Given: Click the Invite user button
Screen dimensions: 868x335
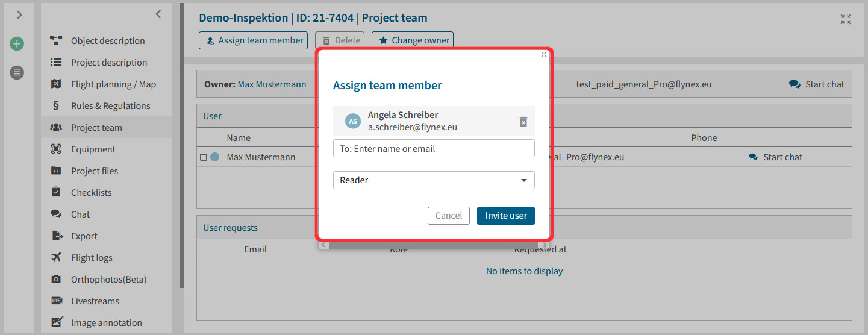Looking at the screenshot, I should click(x=506, y=216).
